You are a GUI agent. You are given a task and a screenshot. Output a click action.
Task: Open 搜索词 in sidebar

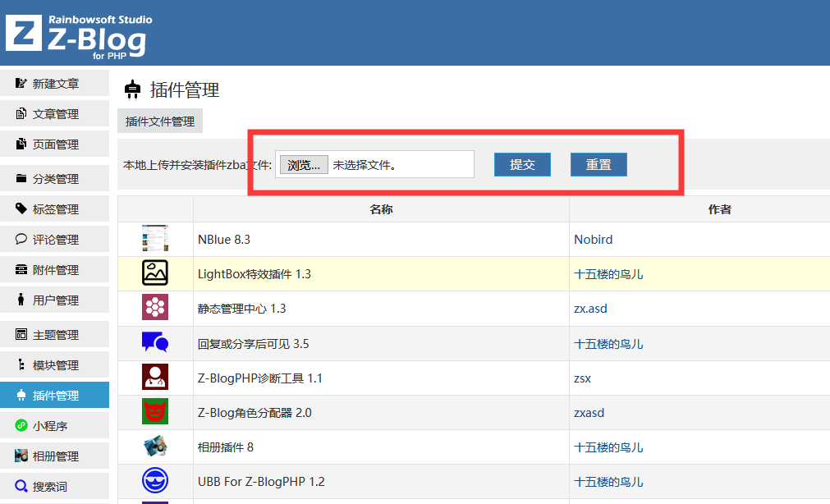tap(54, 486)
